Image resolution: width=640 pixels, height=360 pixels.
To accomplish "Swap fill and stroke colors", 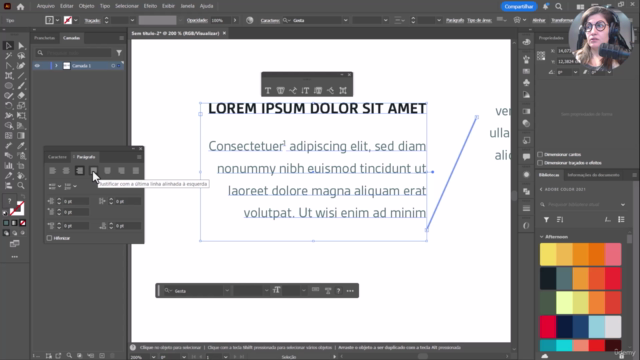I will tap(22, 197).
